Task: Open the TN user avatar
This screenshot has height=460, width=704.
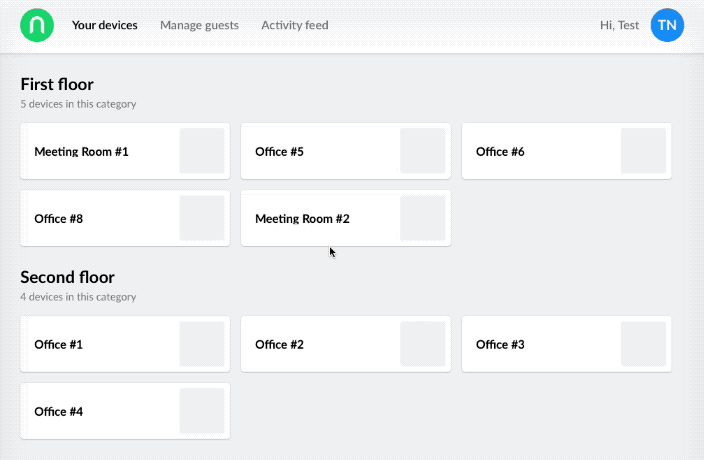Action: (667, 25)
